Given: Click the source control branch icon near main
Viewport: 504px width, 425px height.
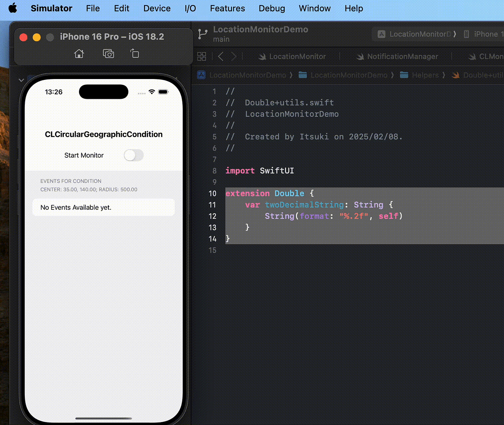Looking at the screenshot, I should tap(203, 34).
